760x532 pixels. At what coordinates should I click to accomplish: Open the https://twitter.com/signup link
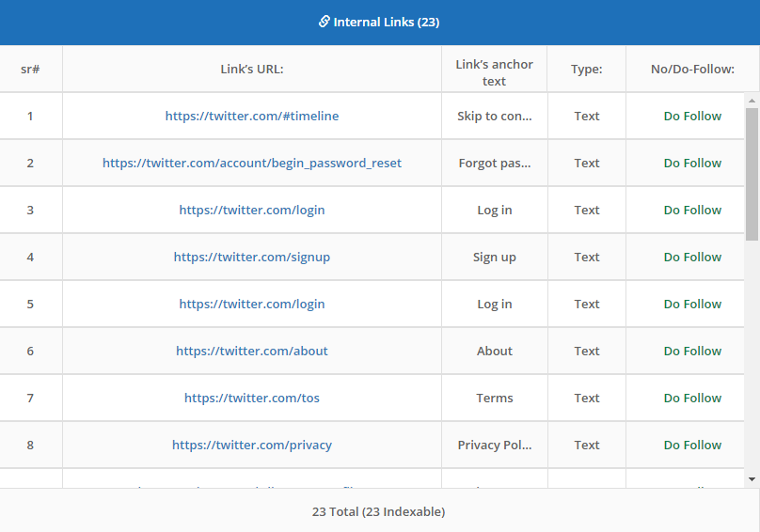coord(252,257)
